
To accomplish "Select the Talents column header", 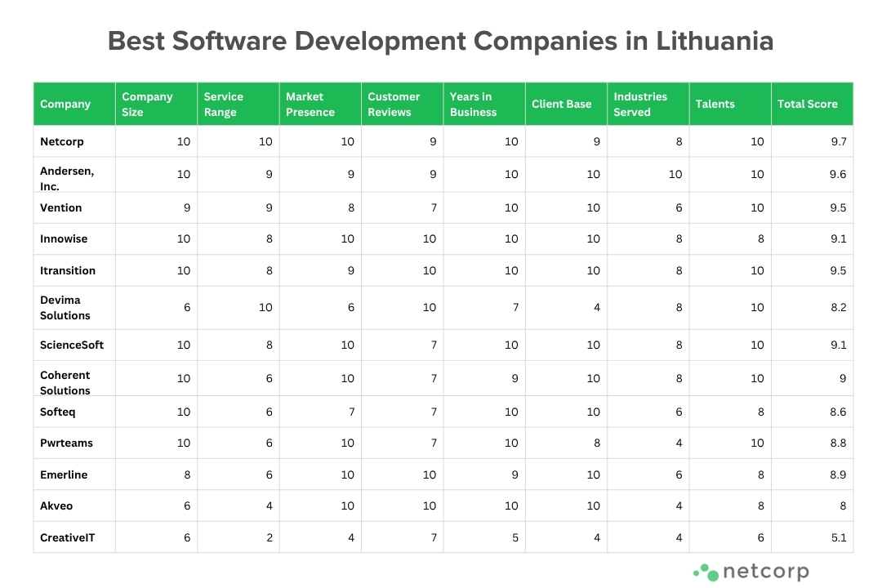I will tap(730, 104).
